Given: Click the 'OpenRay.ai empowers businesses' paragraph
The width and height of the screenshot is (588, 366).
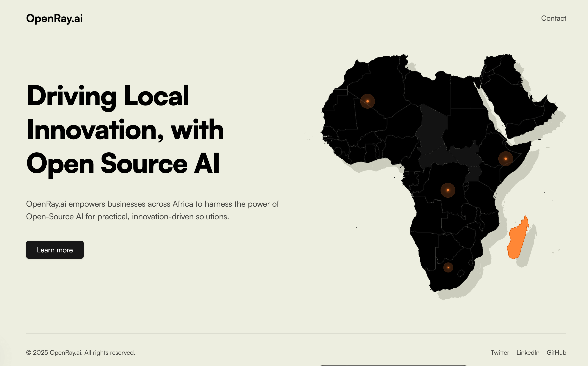Looking at the screenshot, I should click(153, 210).
